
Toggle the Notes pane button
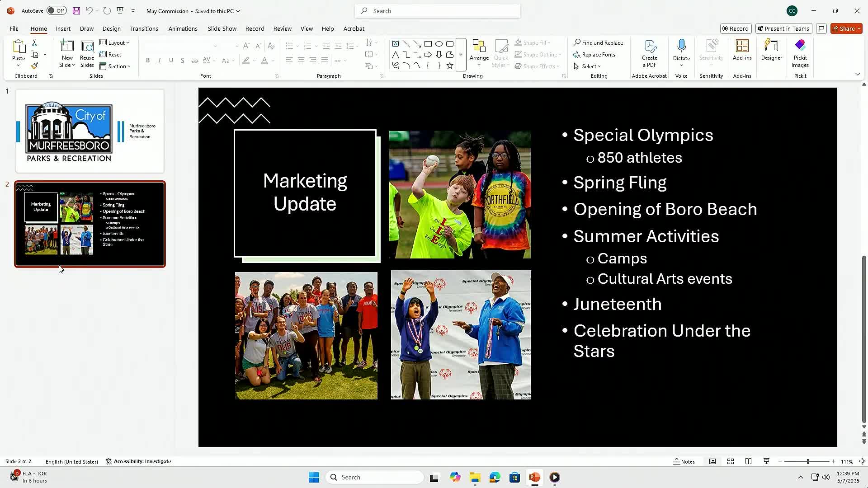point(684,461)
